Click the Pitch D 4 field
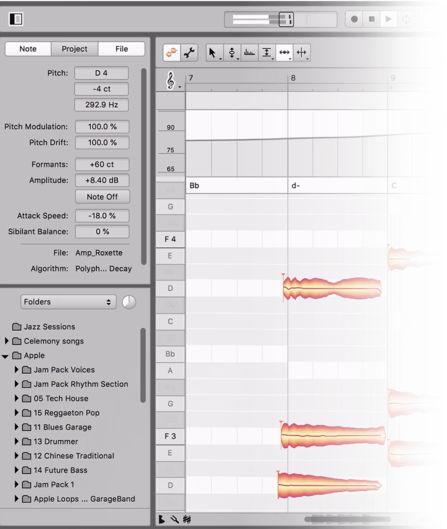 101,73
